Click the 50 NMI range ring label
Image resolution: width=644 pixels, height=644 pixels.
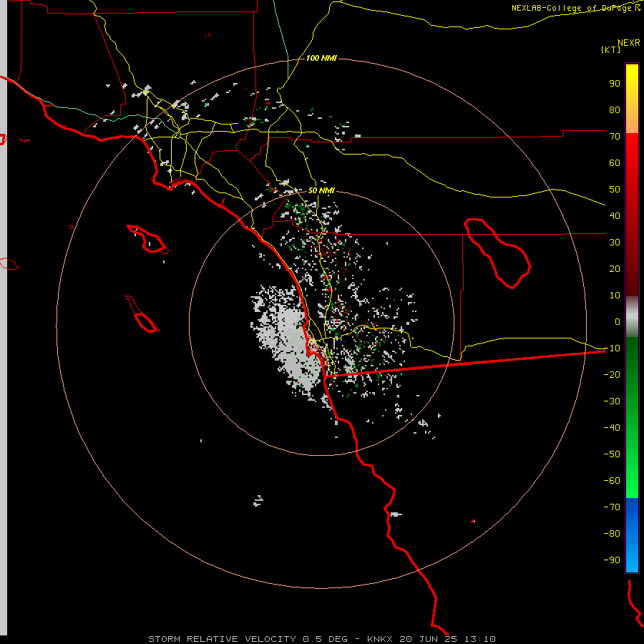click(321, 190)
